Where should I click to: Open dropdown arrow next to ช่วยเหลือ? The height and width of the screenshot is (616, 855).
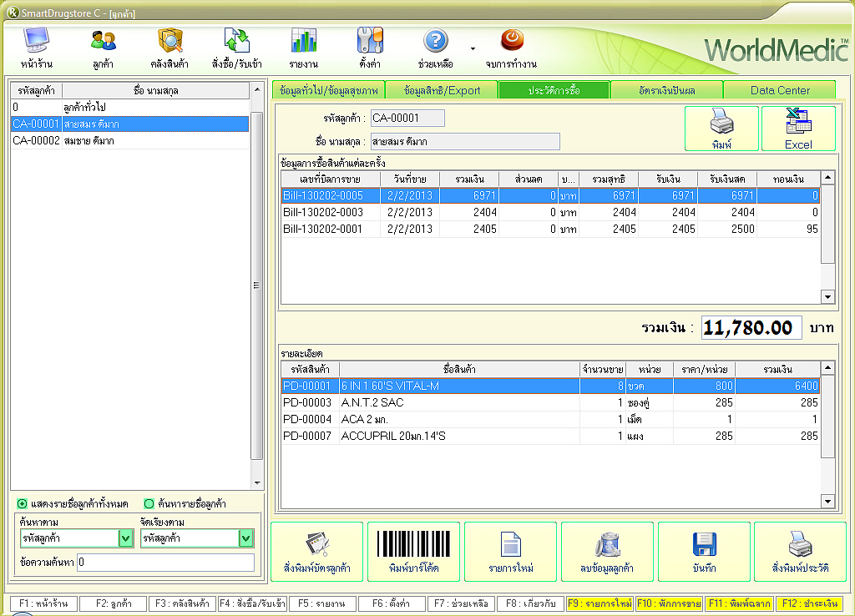pos(473,48)
